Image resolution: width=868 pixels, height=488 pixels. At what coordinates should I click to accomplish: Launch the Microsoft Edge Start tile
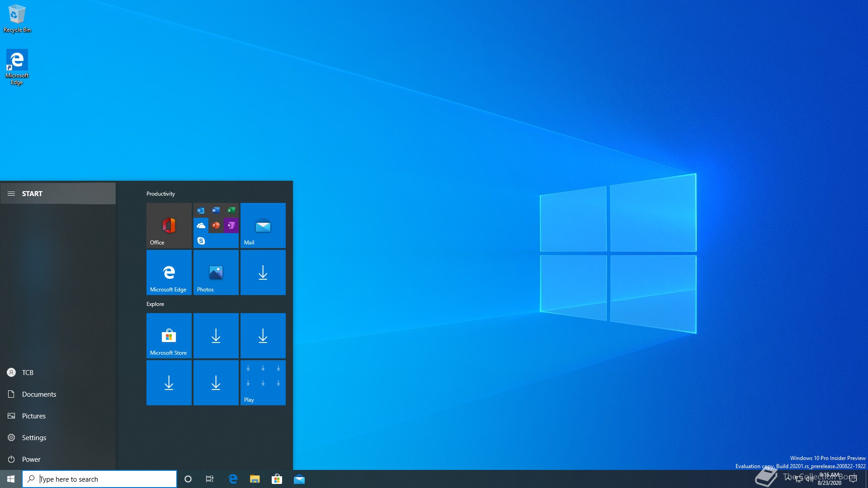tap(169, 272)
